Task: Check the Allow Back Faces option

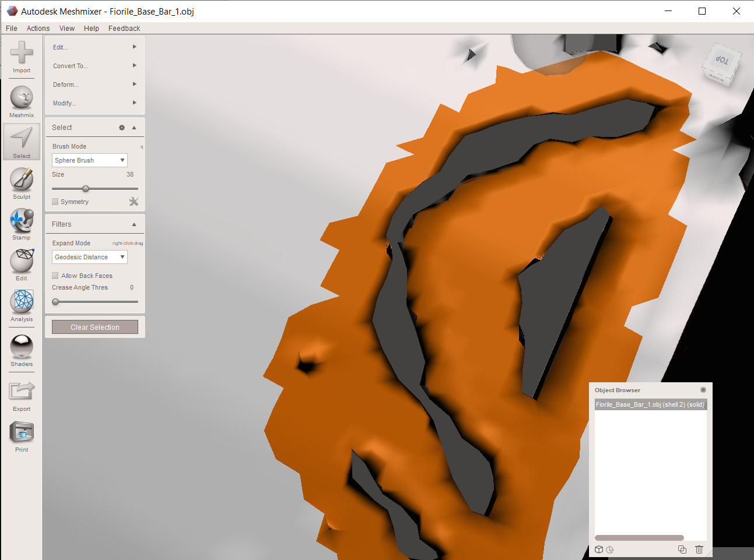Action: [55, 275]
